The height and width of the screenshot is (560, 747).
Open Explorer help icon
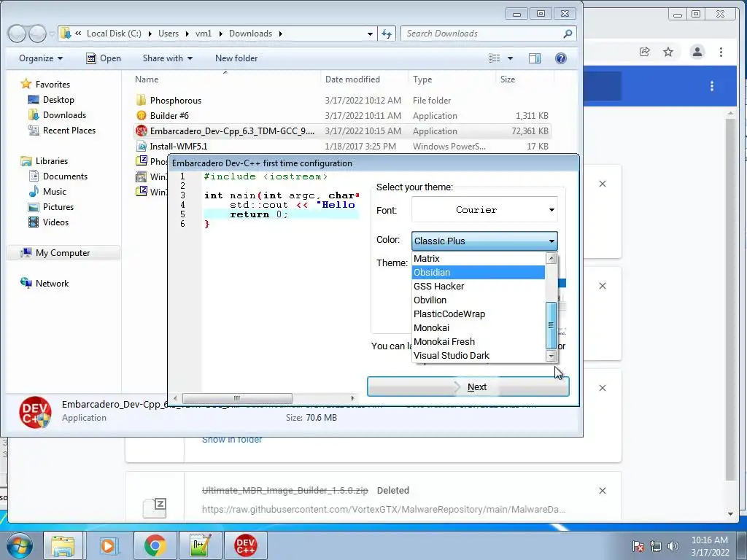pos(561,58)
